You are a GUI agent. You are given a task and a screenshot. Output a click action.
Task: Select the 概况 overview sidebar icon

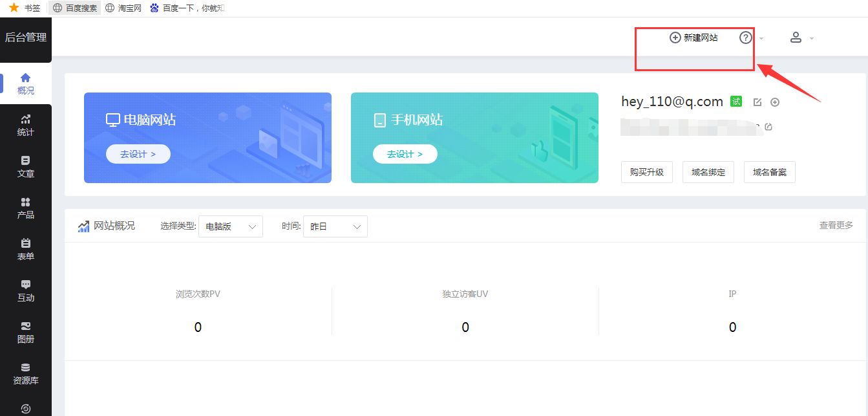click(25, 83)
